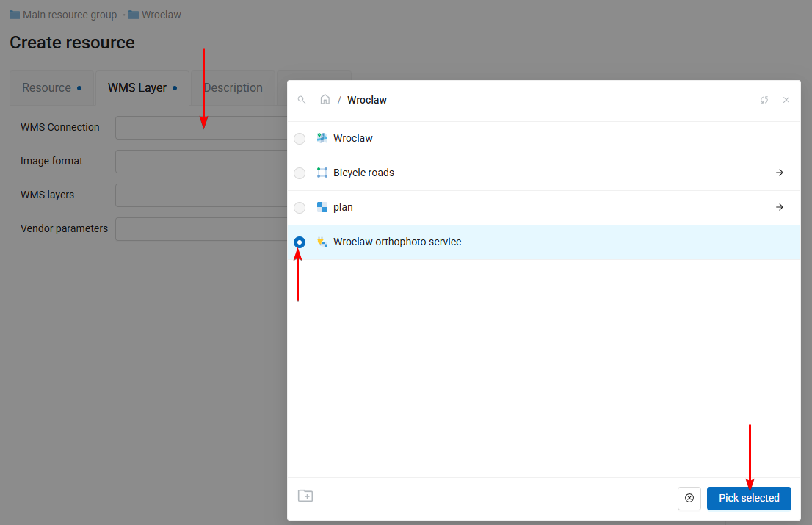Click the create new folder icon
Viewport: 812px width, 525px height.
point(305,496)
